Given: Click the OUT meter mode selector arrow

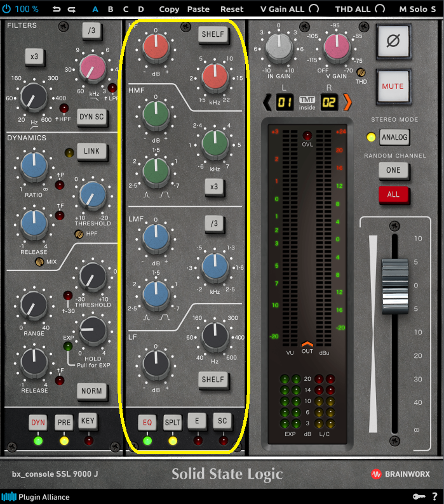Looking at the screenshot, I should click(x=307, y=344).
